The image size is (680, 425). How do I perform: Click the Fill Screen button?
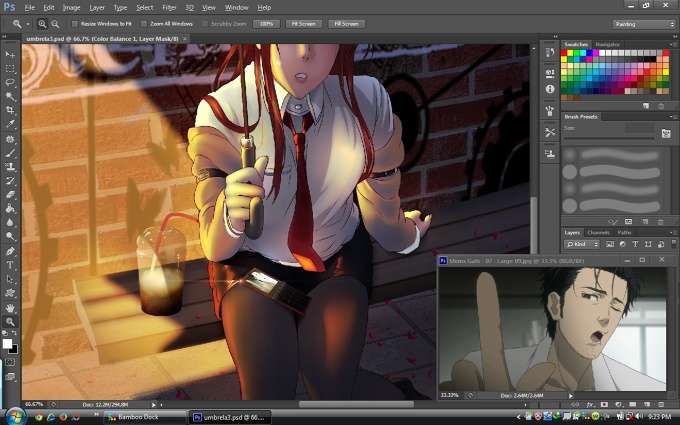pos(347,24)
